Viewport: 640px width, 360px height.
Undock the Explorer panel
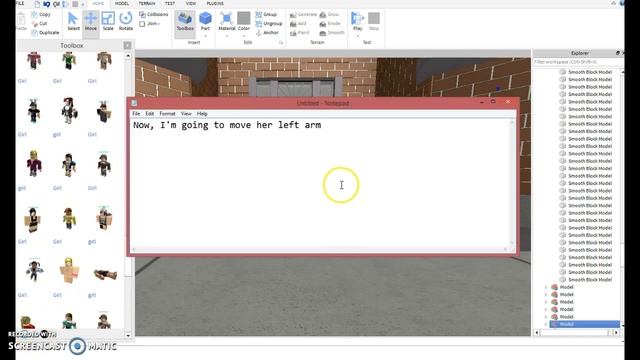pos(617,53)
